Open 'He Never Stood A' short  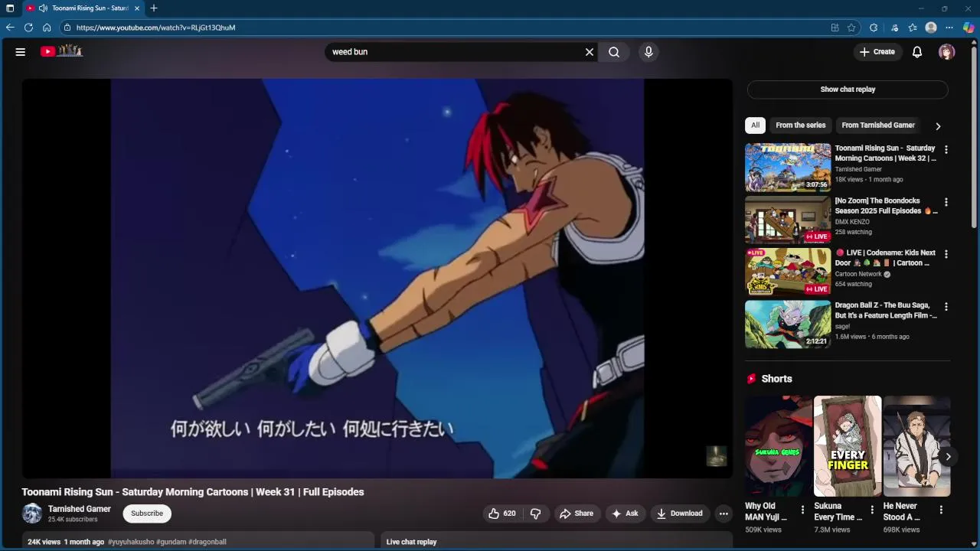coord(916,446)
